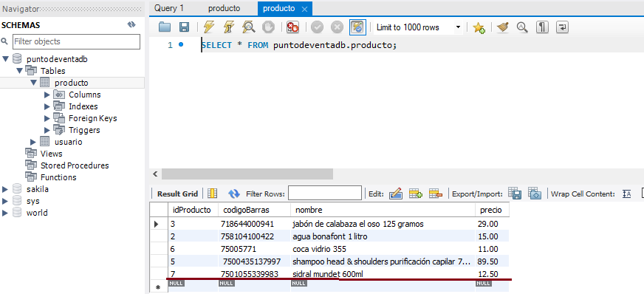Select cell coca vidrio 355
The image size is (644, 294).
[383, 249]
